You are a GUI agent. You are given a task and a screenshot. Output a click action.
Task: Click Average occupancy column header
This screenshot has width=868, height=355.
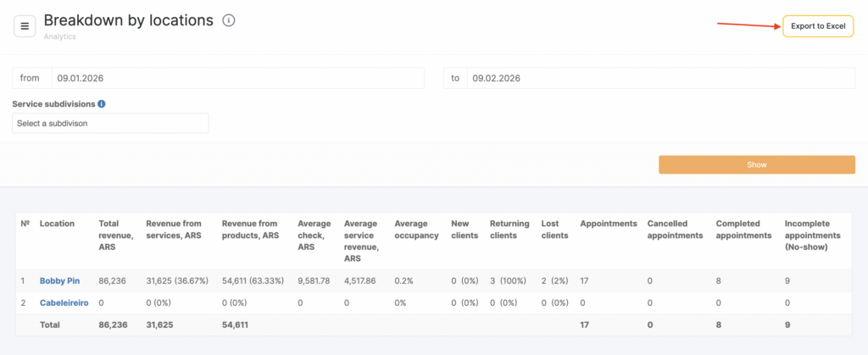click(x=415, y=230)
